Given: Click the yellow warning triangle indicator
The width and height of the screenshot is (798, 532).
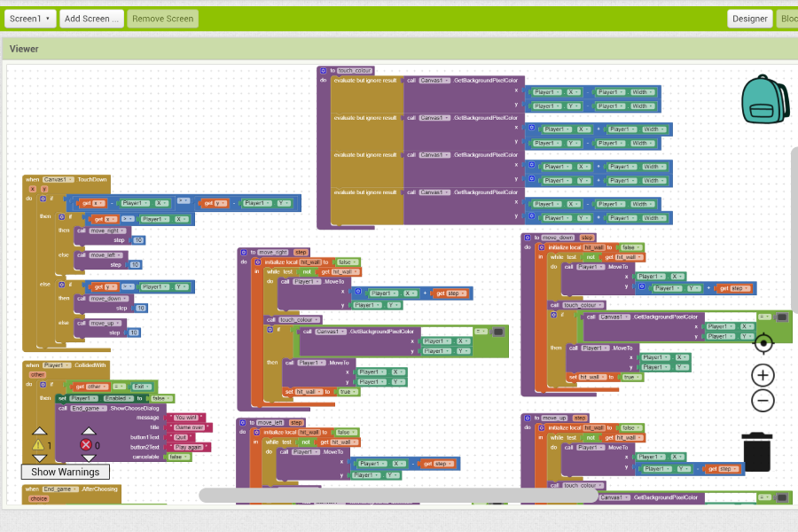Looking at the screenshot, I should (39, 445).
